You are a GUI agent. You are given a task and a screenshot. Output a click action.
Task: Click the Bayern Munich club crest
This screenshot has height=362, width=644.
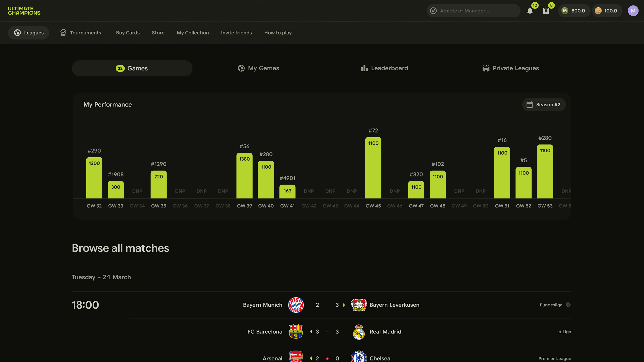pyautogui.click(x=296, y=305)
